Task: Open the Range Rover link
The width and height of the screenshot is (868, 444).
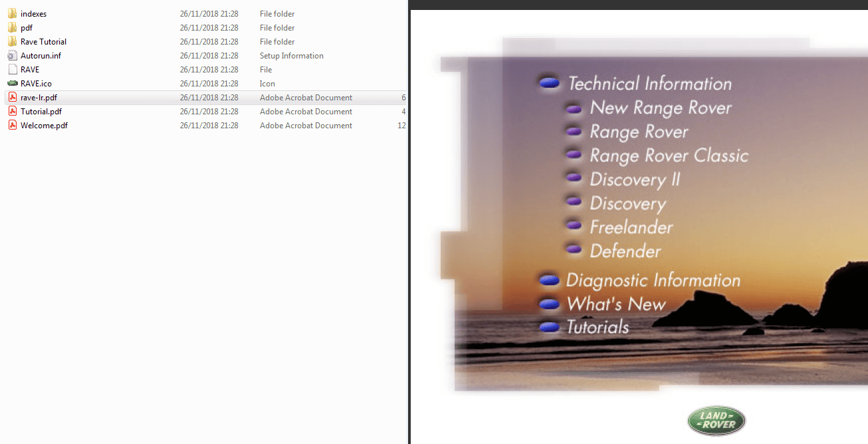Action: [x=639, y=132]
